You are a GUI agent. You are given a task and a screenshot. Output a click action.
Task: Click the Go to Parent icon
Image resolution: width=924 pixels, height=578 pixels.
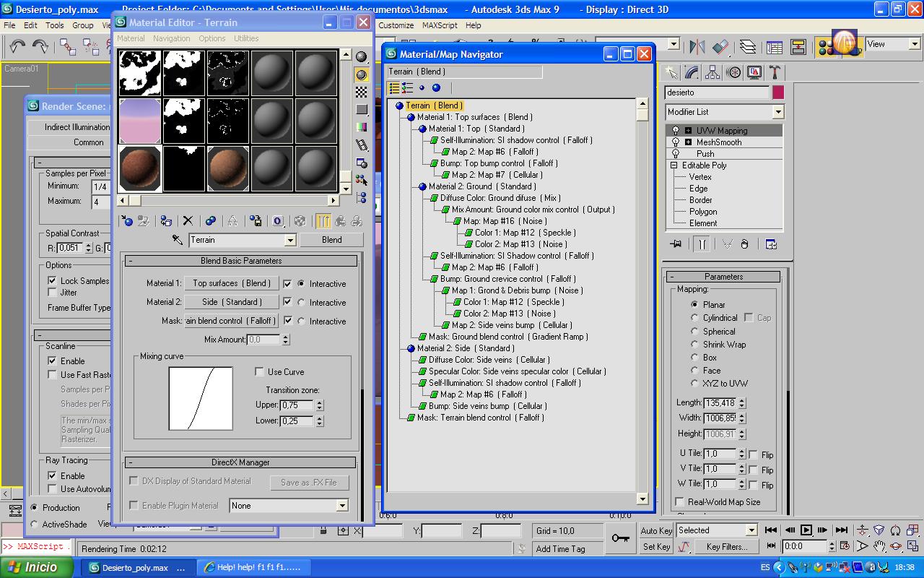[x=339, y=221]
